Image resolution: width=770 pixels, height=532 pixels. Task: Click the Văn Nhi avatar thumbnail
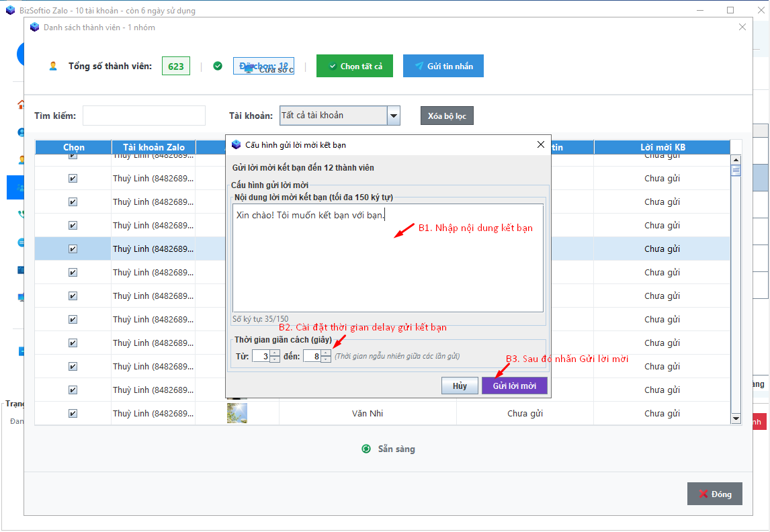[x=237, y=413]
